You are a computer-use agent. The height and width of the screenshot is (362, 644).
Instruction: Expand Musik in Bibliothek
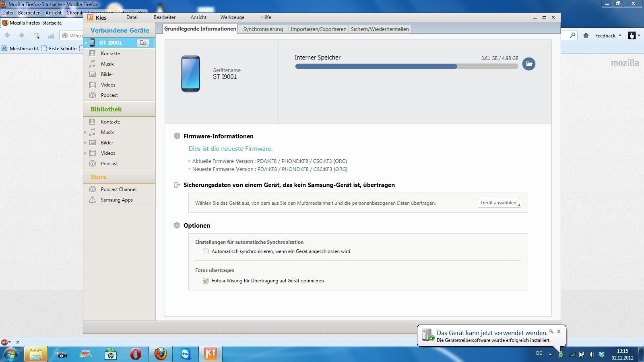coord(85,132)
